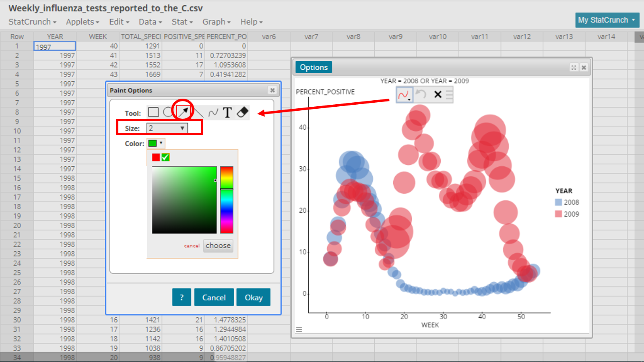644x362 pixels.
Task: Undo last annotation on the graph
Action: point(421,94)
